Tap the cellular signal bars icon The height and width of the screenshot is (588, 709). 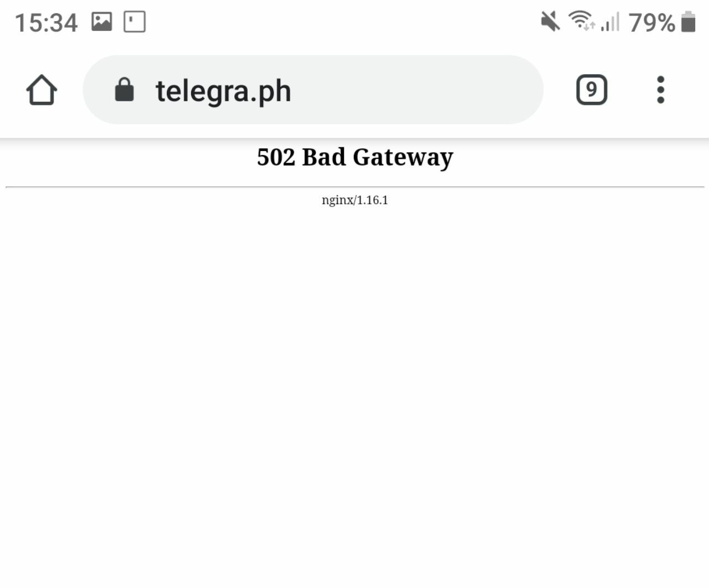(x=610, y=22)
